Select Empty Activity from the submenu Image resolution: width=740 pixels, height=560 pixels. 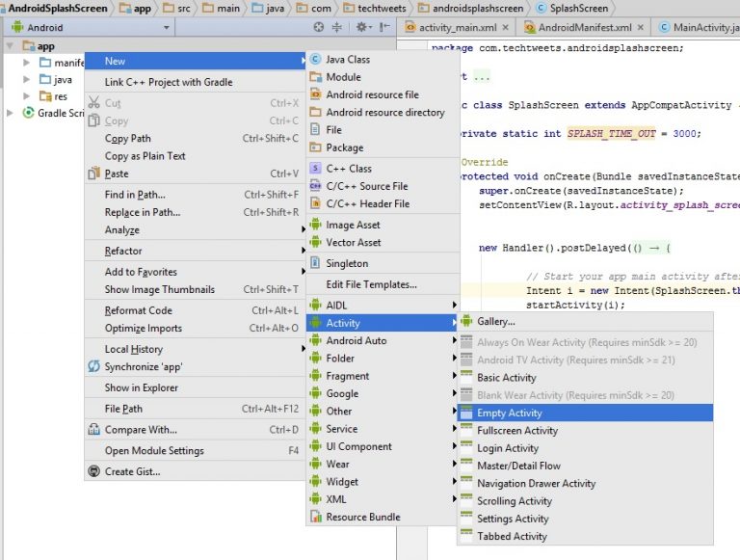tap(510, 413)
